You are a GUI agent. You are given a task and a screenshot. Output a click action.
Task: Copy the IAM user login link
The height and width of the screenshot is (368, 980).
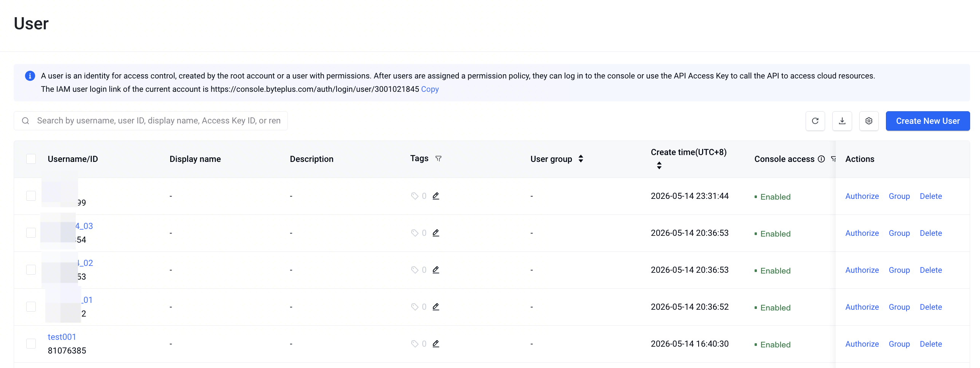pos(430,89)
